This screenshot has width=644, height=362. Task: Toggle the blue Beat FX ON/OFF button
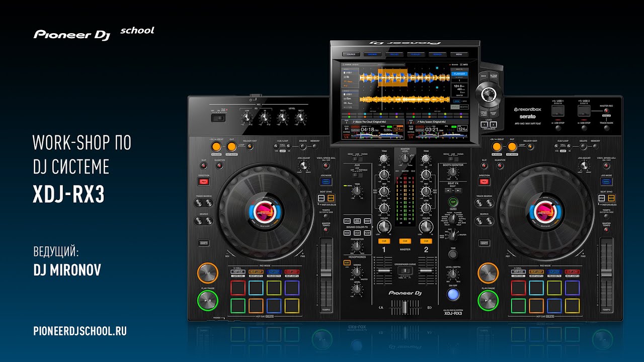click(453, 294)
